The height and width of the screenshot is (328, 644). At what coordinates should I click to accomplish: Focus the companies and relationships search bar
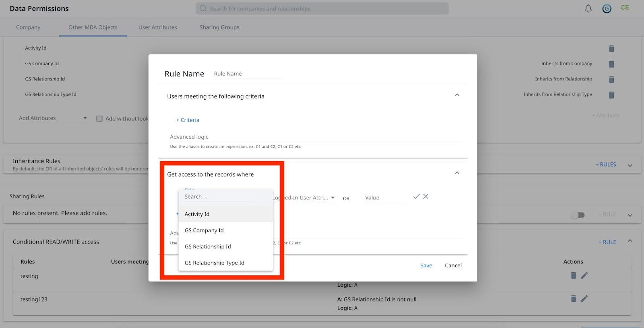pyautogui.click(x=322, y=8)
